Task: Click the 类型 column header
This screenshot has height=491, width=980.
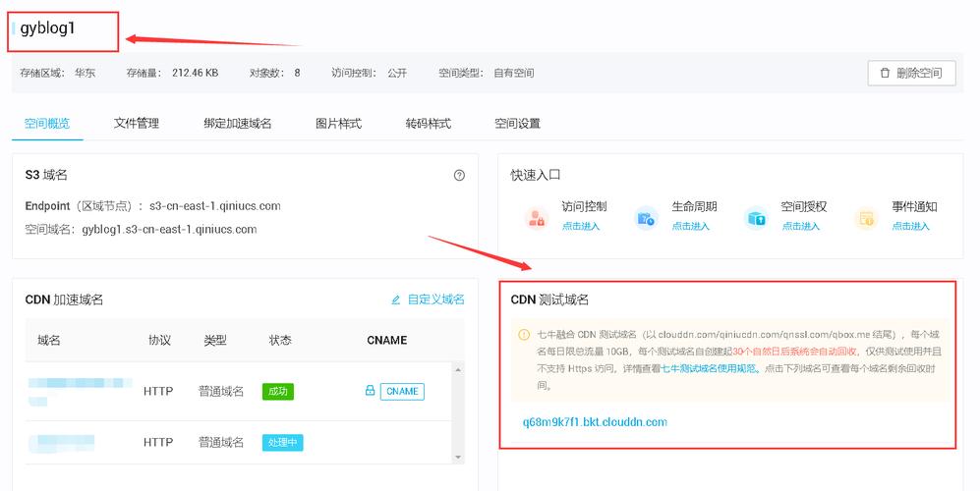Action: (x=214, y=341)
